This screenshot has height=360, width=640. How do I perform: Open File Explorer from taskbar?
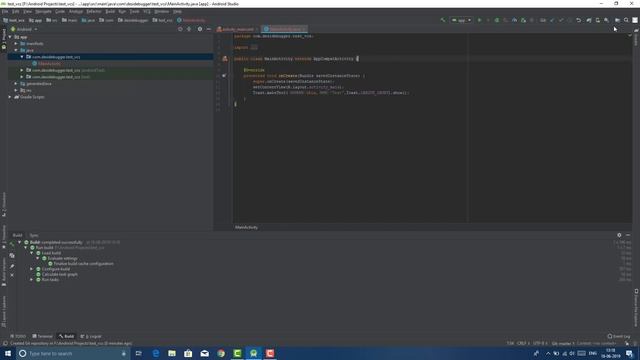(x=172, y=353)
